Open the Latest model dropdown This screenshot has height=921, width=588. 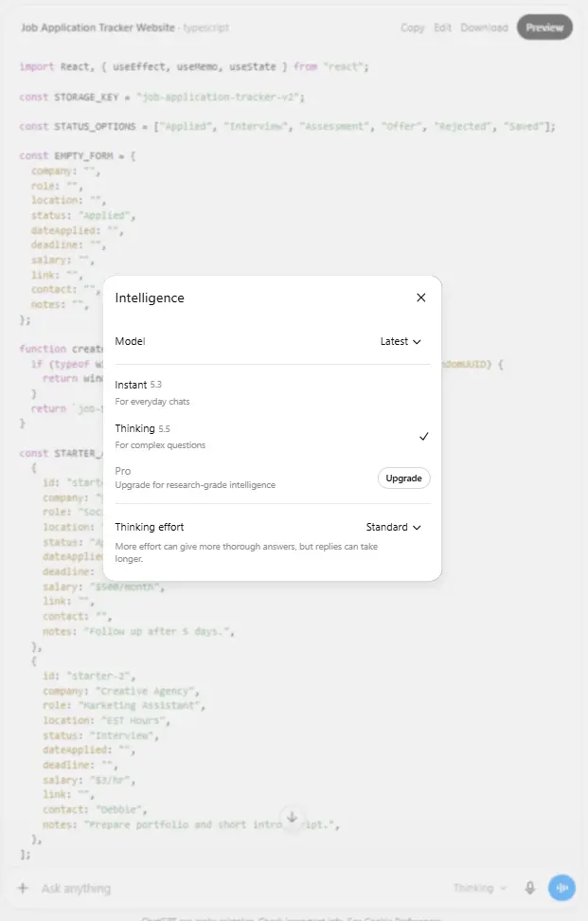(401, 341)
